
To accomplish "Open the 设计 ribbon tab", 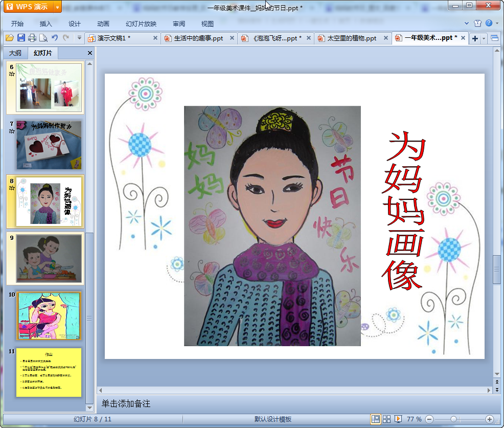I will pos(74,24).
